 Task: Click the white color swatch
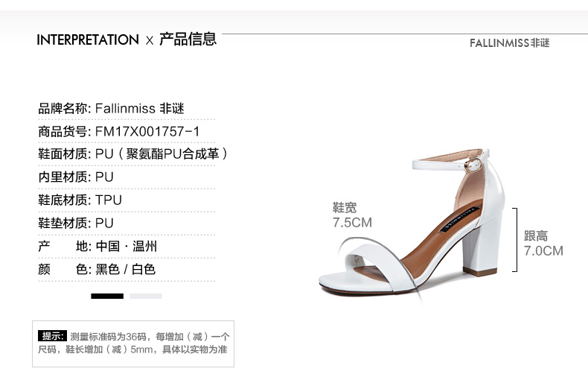146,297
